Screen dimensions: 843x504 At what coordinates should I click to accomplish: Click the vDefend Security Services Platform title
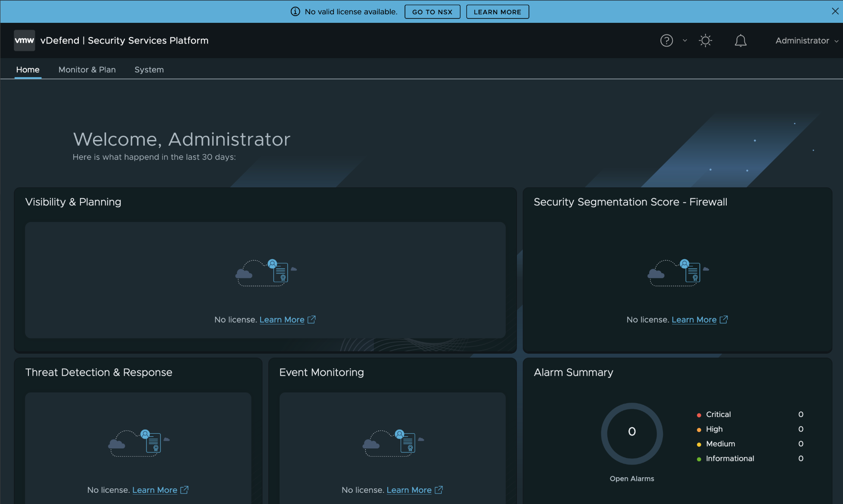coord(124,40)
